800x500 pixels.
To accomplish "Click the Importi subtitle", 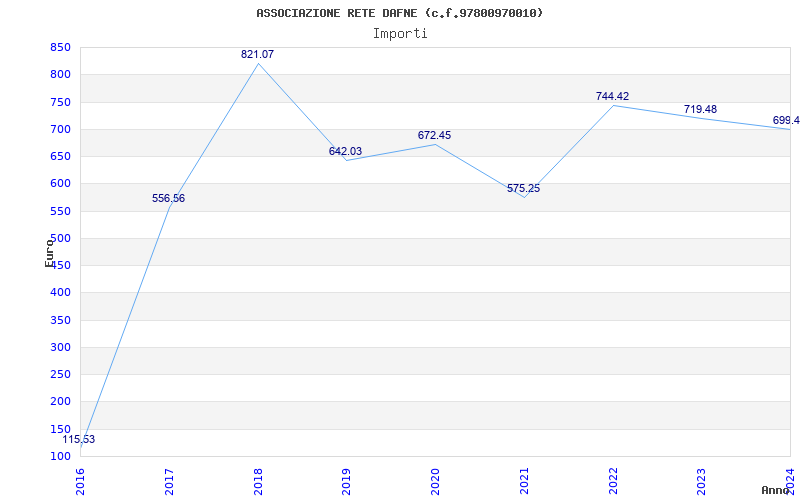I will pyautogui.click(x=400, y=34).
